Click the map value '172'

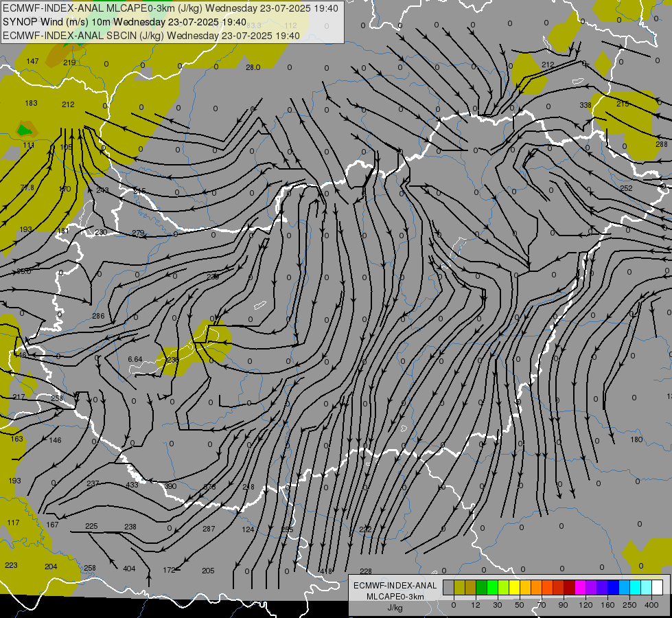pos(170,570)
